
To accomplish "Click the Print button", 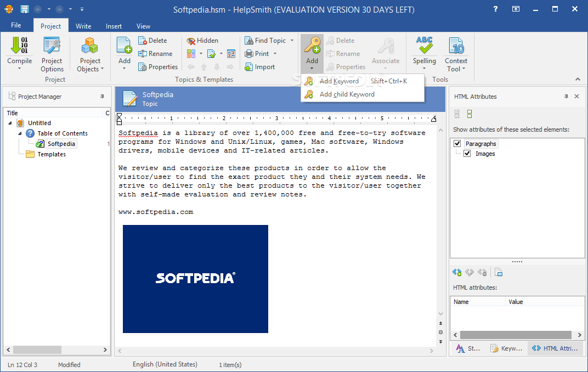I will pos(257,54).
